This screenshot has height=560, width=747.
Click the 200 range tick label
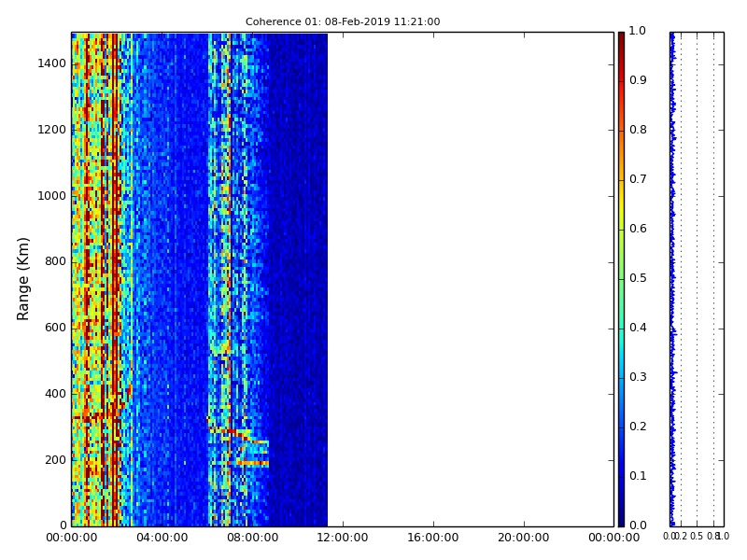pos(55,460)
